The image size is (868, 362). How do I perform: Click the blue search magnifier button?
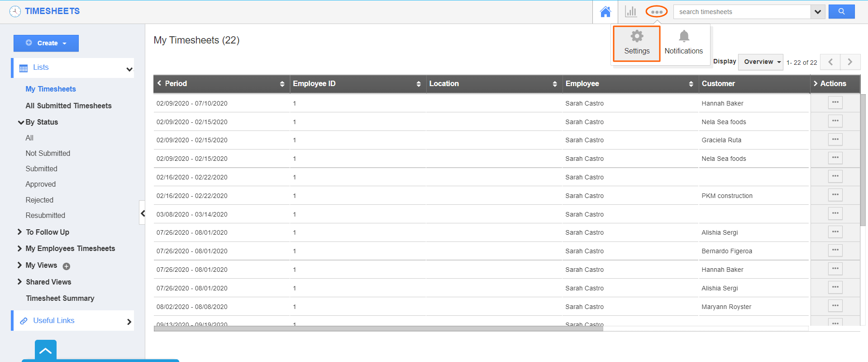[841, 12]
